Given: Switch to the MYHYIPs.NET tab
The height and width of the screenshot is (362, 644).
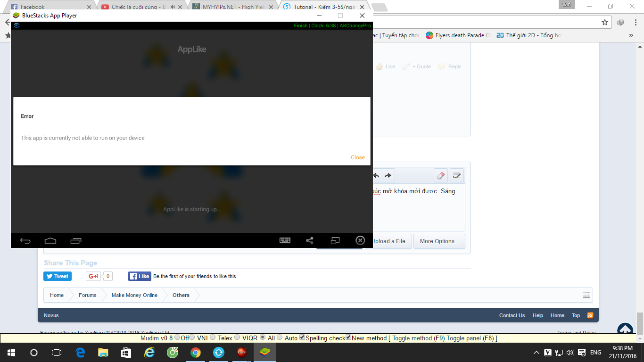Looking at the screenshot, I should (x=233, y=7).
